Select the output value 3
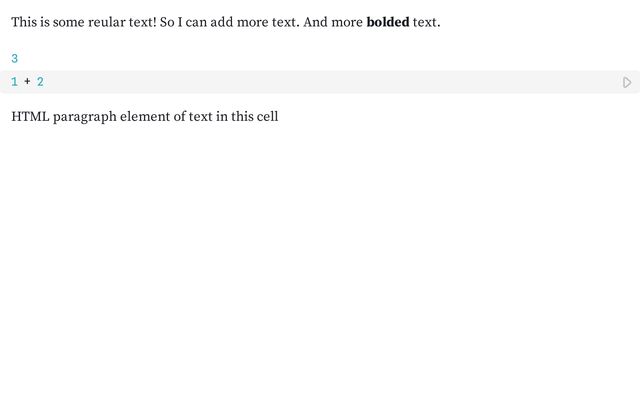Viewport: 640px width, 400px height. click(15, 59)
